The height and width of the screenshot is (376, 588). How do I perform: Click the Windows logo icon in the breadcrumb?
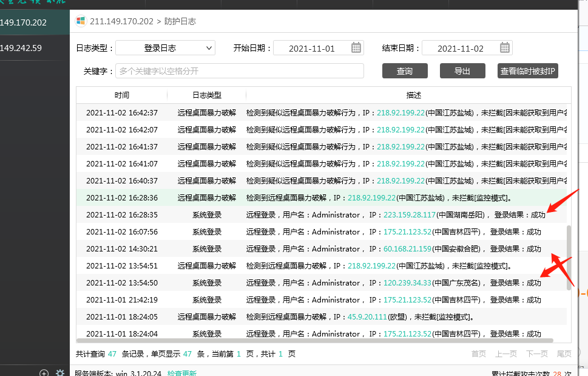pos(80,20)
